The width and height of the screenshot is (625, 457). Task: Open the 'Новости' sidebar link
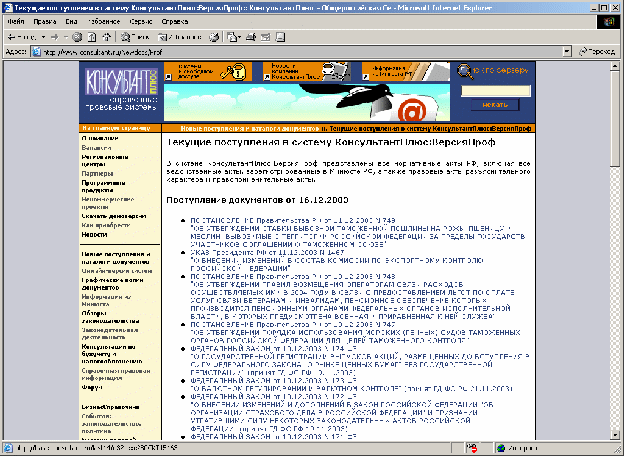pyautogui.click(x=94, y=235)
